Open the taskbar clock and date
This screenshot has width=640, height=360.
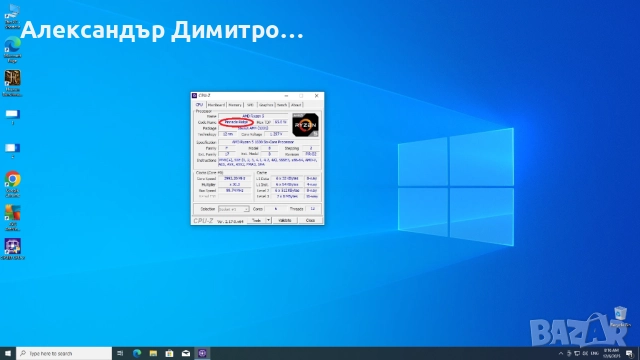click(x=611, y=353)
